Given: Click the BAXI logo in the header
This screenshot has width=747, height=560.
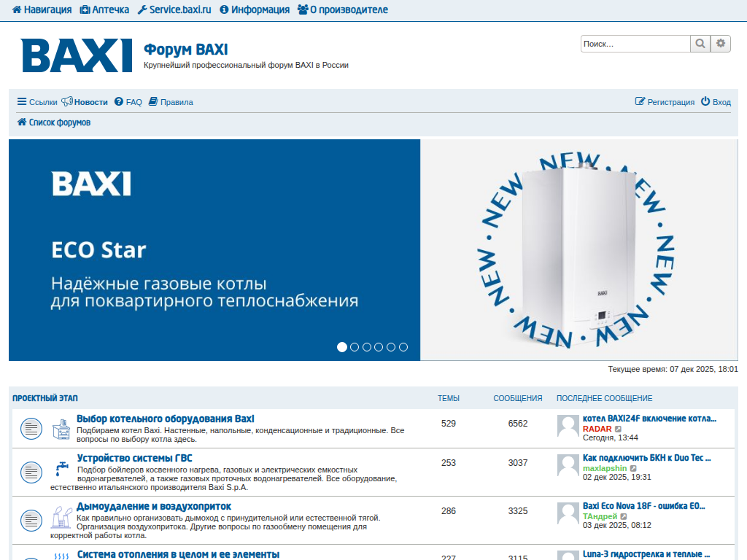Looking at the screenshot, I should pyautogui.click(x=77, y=55).
